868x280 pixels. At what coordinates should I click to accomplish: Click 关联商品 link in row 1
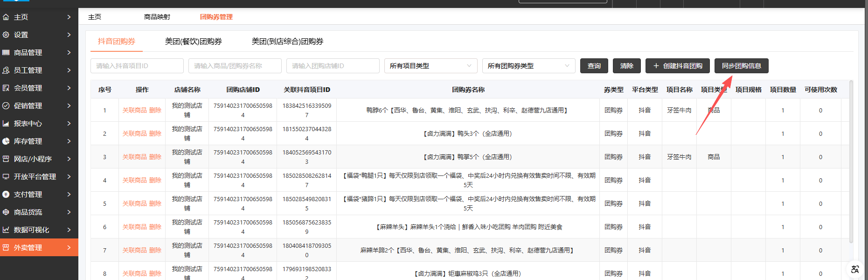[x=134, y=111]
